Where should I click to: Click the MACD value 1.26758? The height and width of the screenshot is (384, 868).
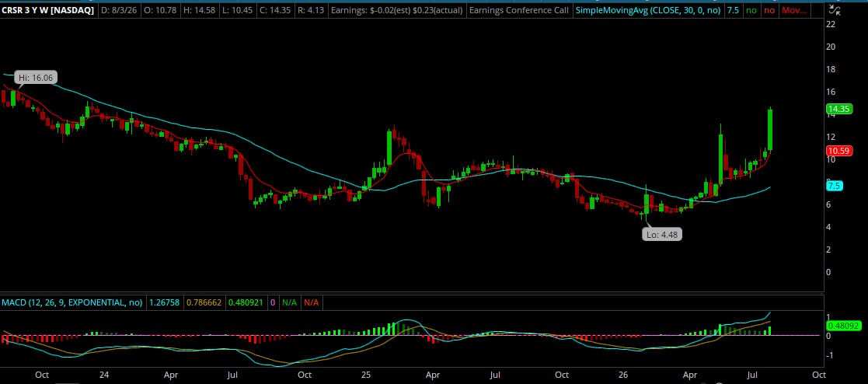[x=163, y=302]
